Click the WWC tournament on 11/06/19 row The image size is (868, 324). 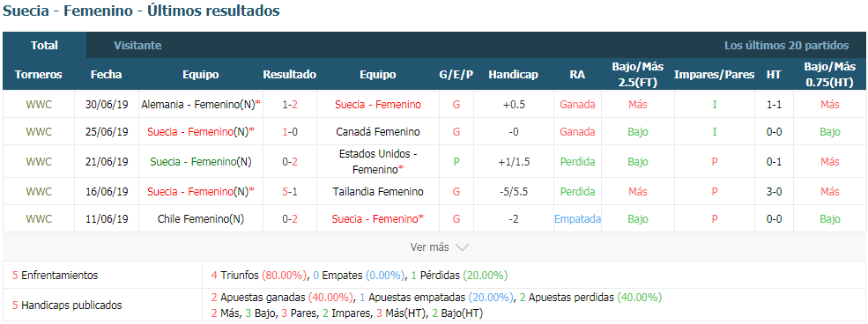pyautogui.click(x=39, y=219)
